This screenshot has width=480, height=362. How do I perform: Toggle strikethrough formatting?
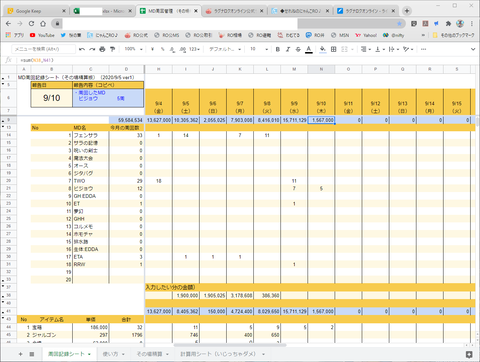[x=298, y=49]
